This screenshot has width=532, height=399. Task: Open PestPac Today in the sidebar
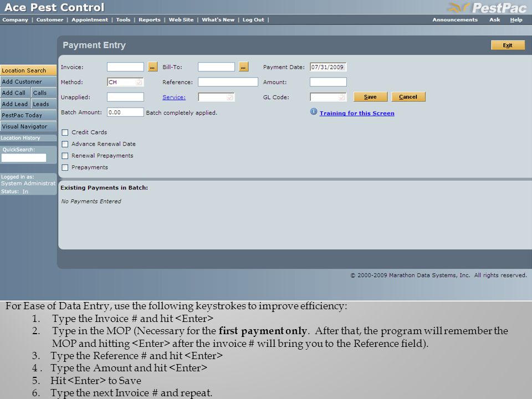pos(28,115)
